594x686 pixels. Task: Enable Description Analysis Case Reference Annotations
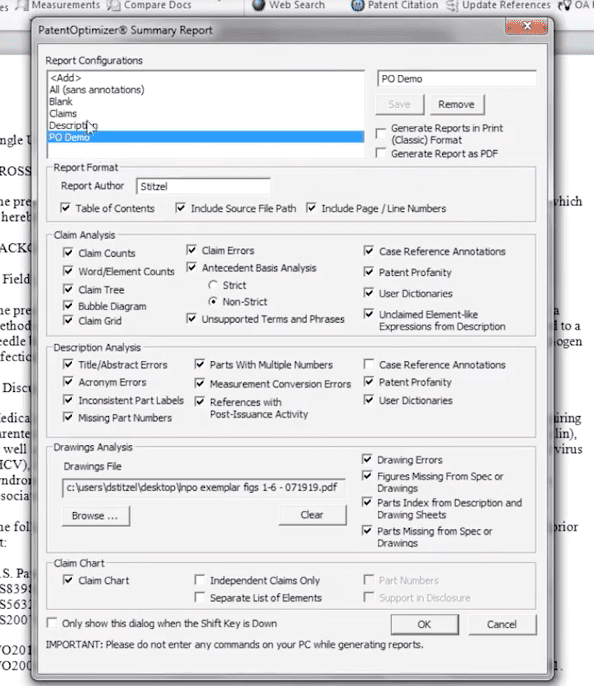369,364
